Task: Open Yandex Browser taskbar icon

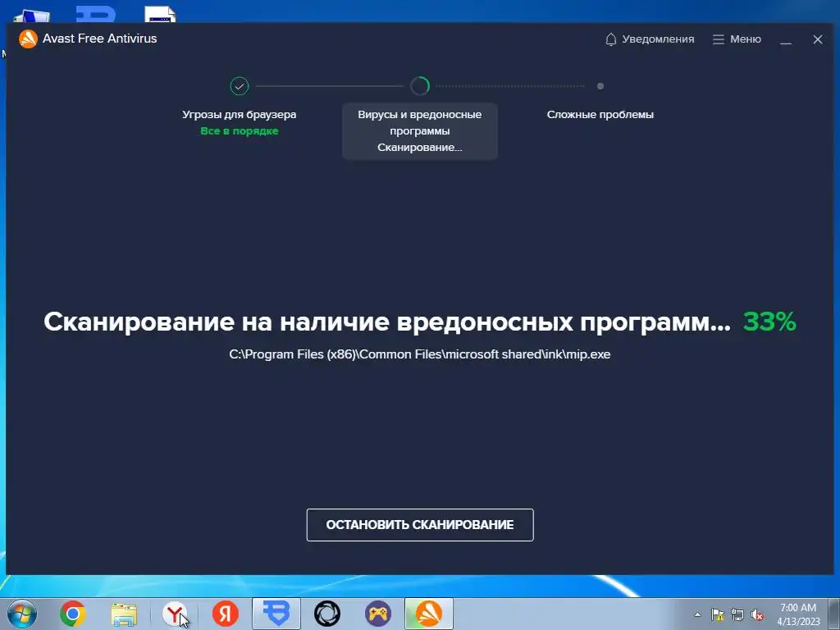Action: point(175,614)
